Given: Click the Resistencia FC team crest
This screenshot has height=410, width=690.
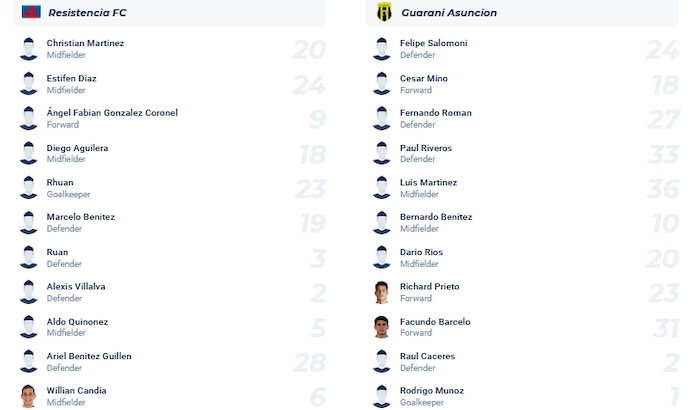Looking at the screenshot, I should [30, 12].
